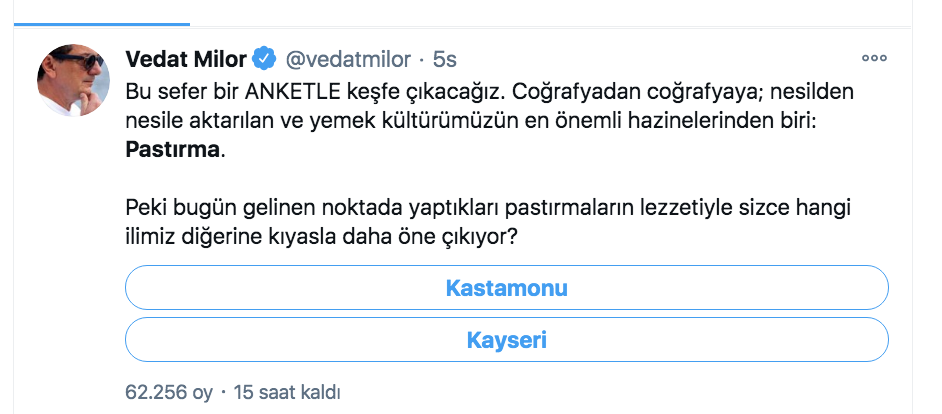Click the bold word Pastırma
The height and width of the screenshot is (414, 942).
pos(172,150)
